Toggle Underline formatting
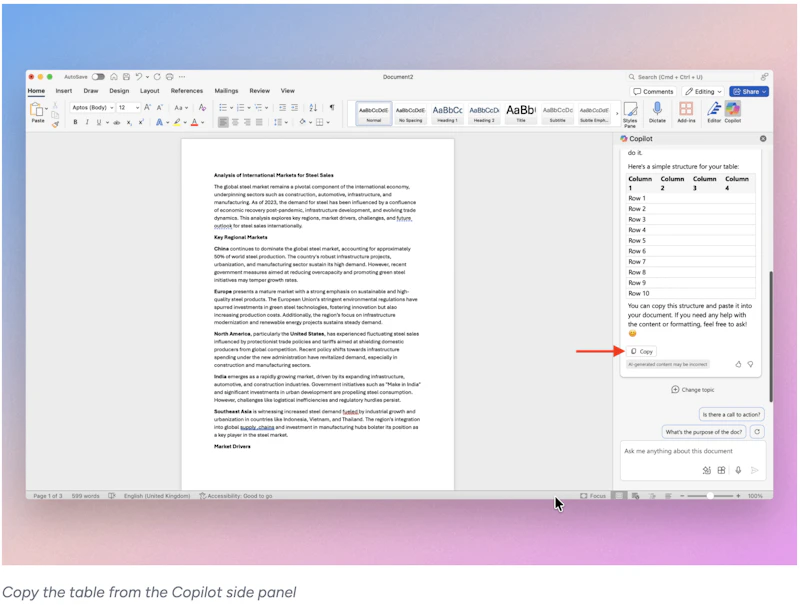The width and height of the screenshot is (800, 605). coord(98,122)
